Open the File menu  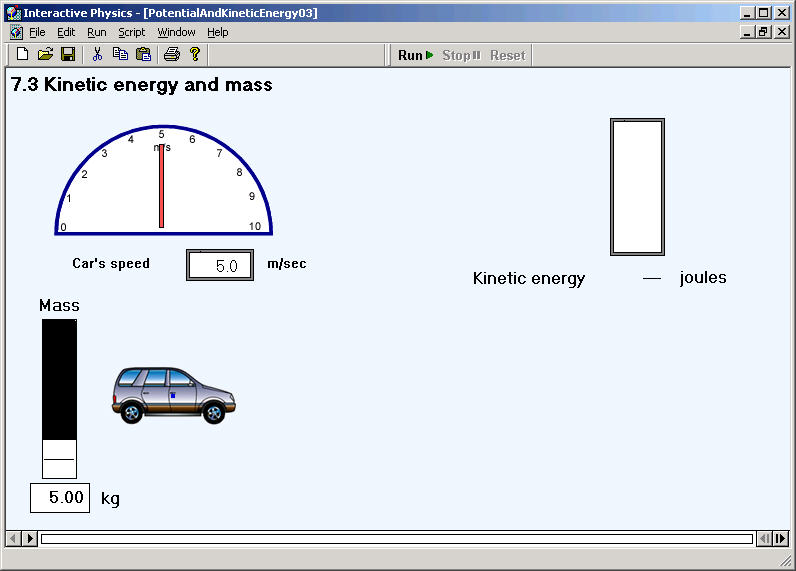coord(37,32)
